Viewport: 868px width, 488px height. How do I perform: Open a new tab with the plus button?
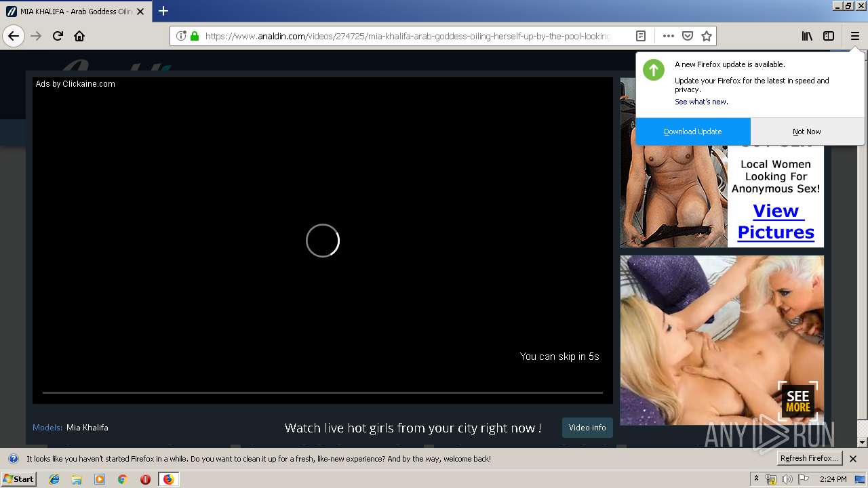pyautogui.click(x=163, y=11)
